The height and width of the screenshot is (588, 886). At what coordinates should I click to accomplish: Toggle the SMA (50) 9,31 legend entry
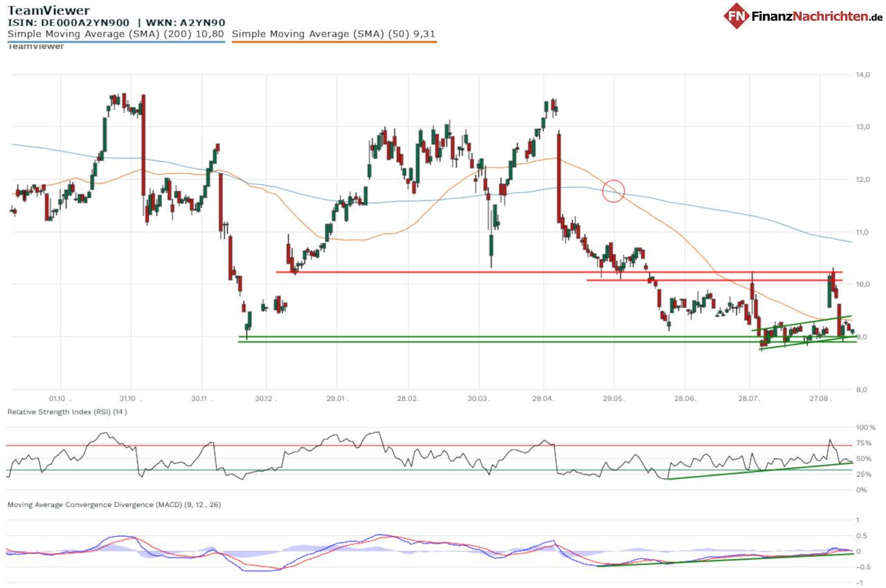334,33
